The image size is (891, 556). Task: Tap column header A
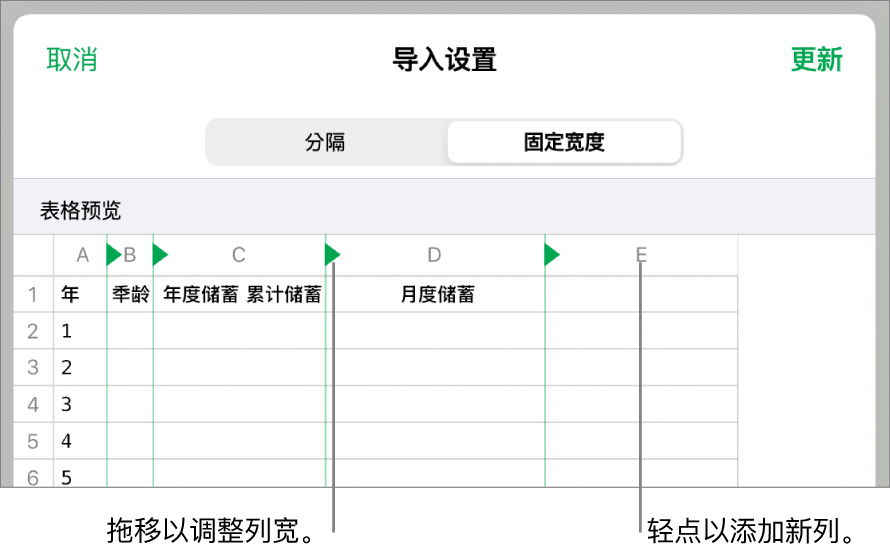point(82,255)
